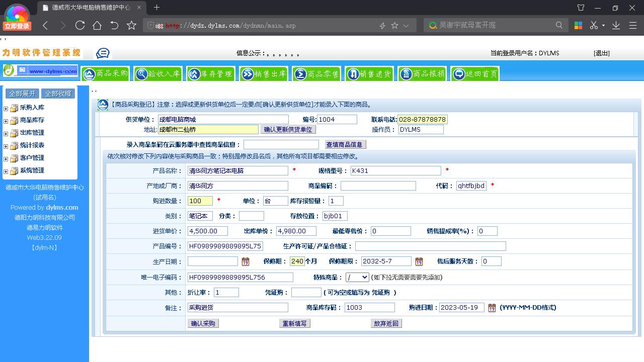Open calendar picker beside 购进日期 field
This screenshot has width=644, height=362.
click(x=492, y=308)
